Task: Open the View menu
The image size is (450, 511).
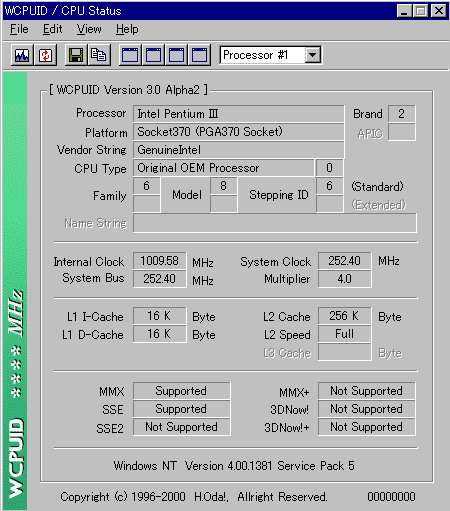Action: point(89,29)
